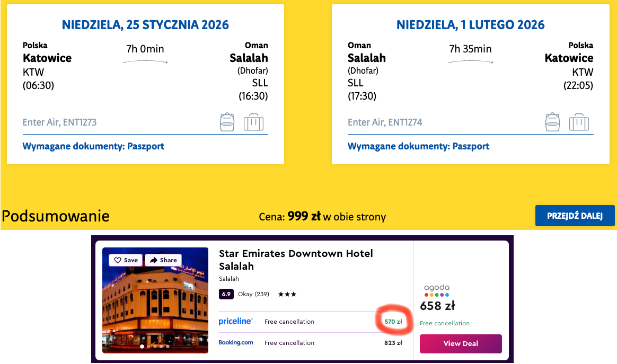Click the agoda logo

click(x=436, y=290)
